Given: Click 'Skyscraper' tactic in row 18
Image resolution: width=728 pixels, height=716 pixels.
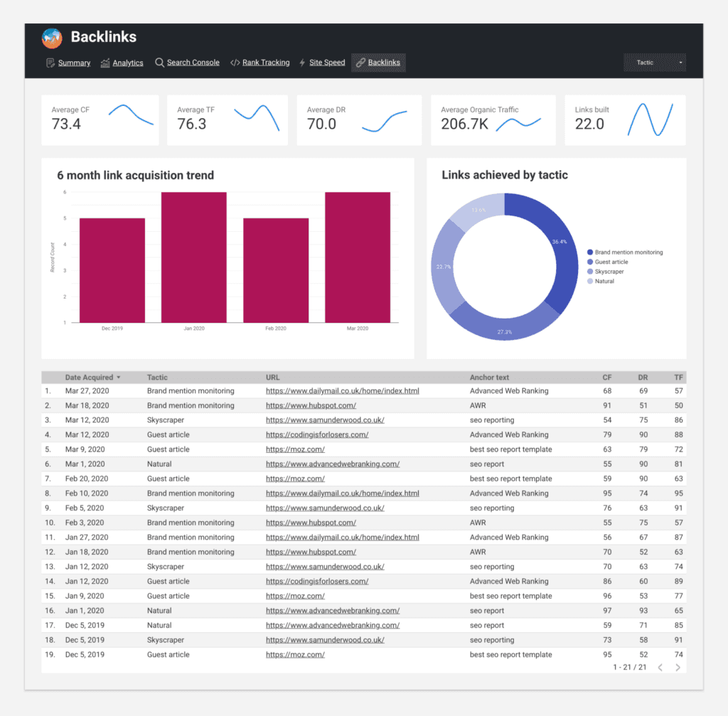Looking at the screenshot, I should [x=165, y=640].
